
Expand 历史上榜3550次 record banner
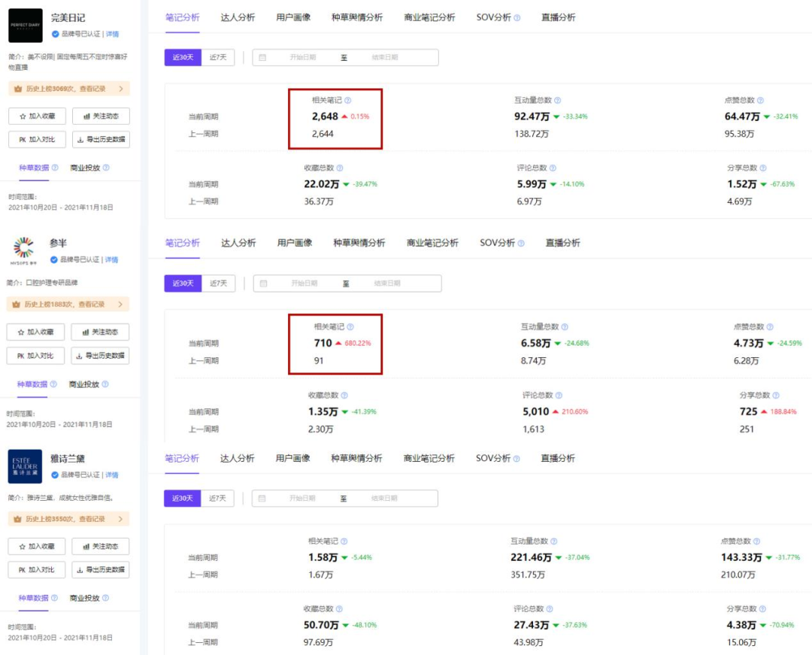click(68, 519)
